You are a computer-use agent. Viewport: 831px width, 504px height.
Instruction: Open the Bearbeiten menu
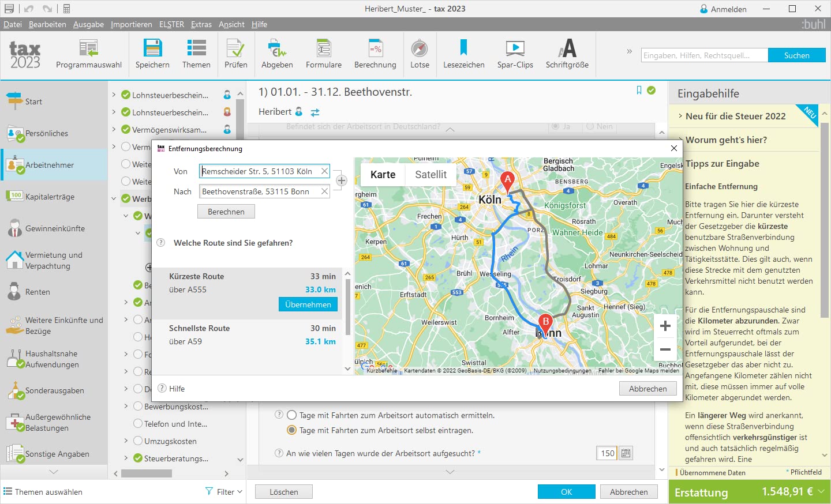[x=47, y=24]
